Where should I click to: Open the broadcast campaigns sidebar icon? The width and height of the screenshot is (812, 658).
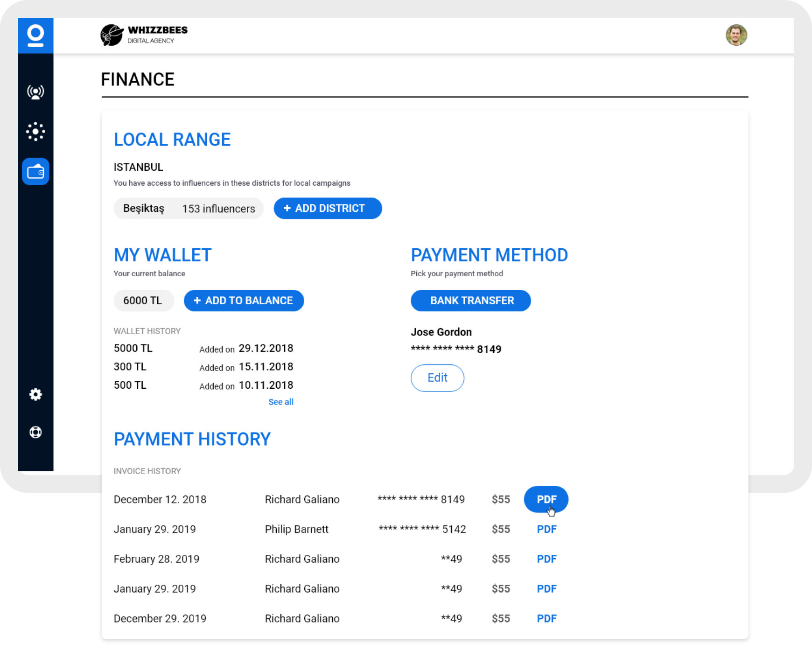pyautogui.click(x=35, y=92)
